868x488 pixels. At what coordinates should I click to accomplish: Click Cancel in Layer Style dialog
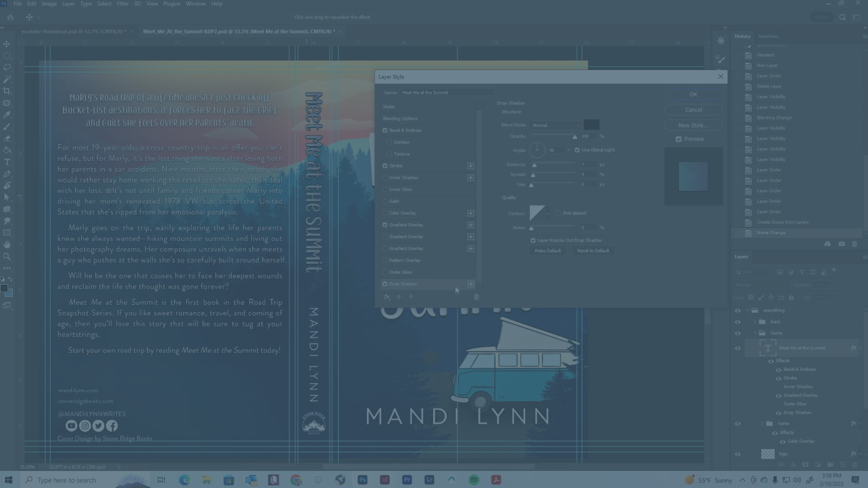(x=693, y=110)
